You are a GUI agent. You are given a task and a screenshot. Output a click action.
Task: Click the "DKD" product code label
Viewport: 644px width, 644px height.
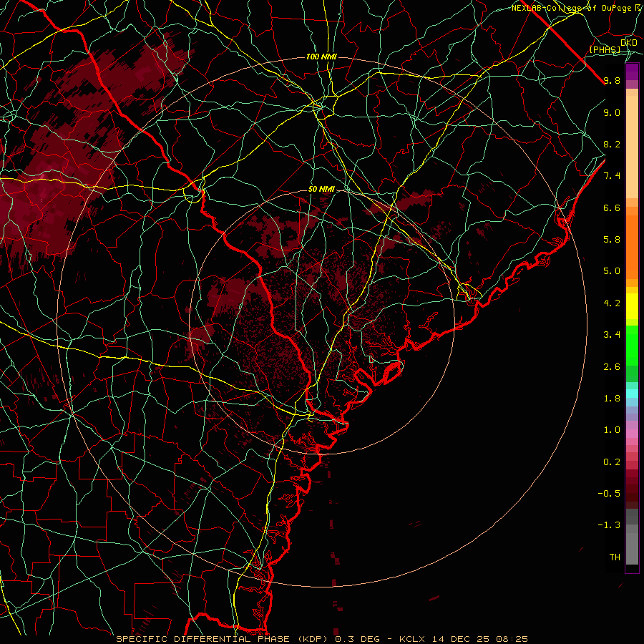[x=629, y=43]
